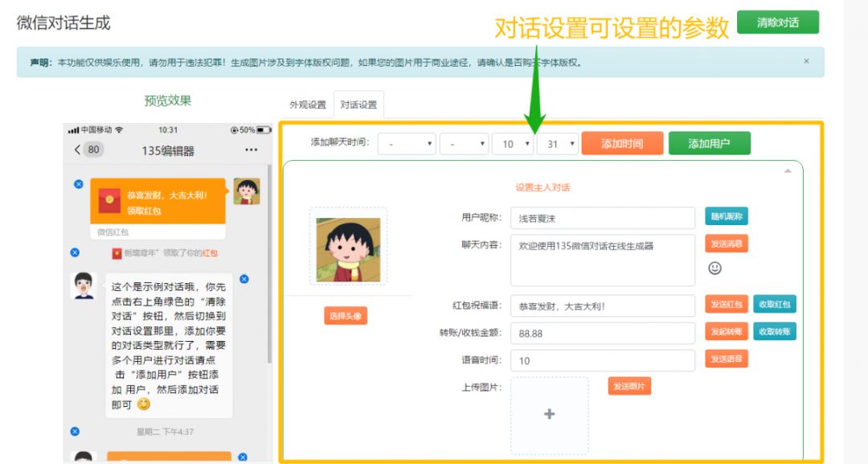Open the minute dropdown showing 31
This screenshot has width=868, height=464.
pos(558,144)
